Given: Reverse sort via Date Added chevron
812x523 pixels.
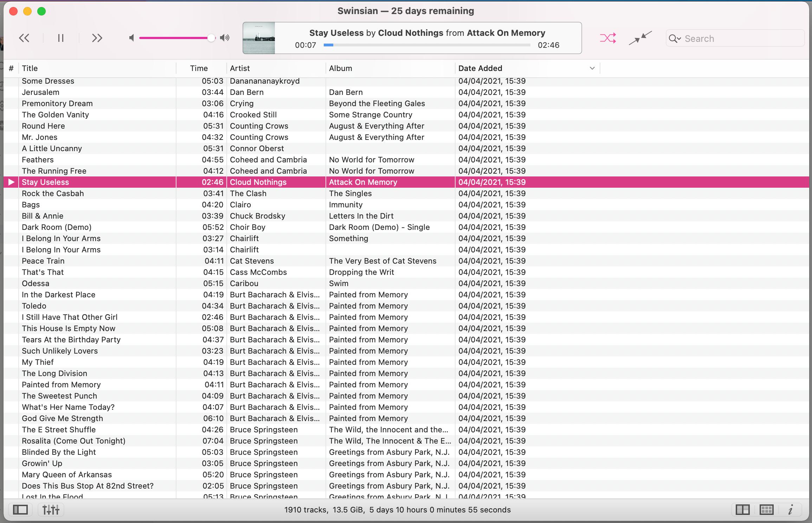Looking at the screenshot, I should click(592, 68).
